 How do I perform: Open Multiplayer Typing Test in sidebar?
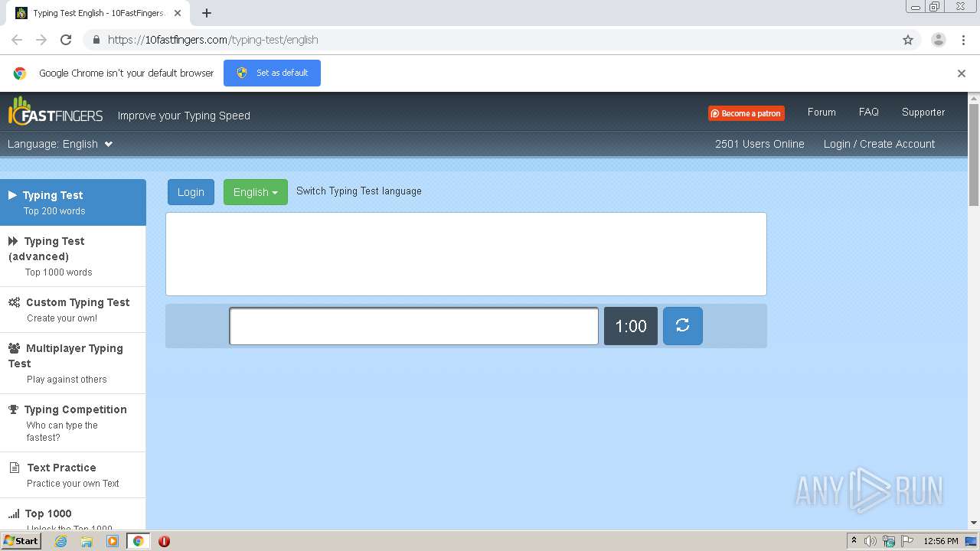[73, 364]
